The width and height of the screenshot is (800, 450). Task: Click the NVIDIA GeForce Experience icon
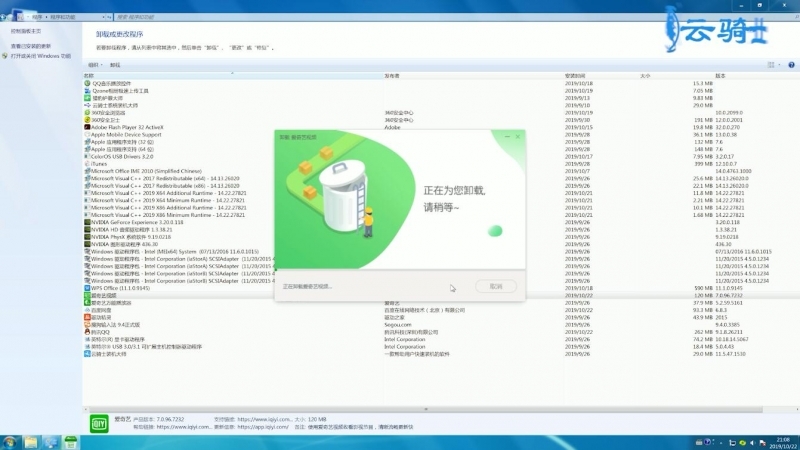[87, 222]
